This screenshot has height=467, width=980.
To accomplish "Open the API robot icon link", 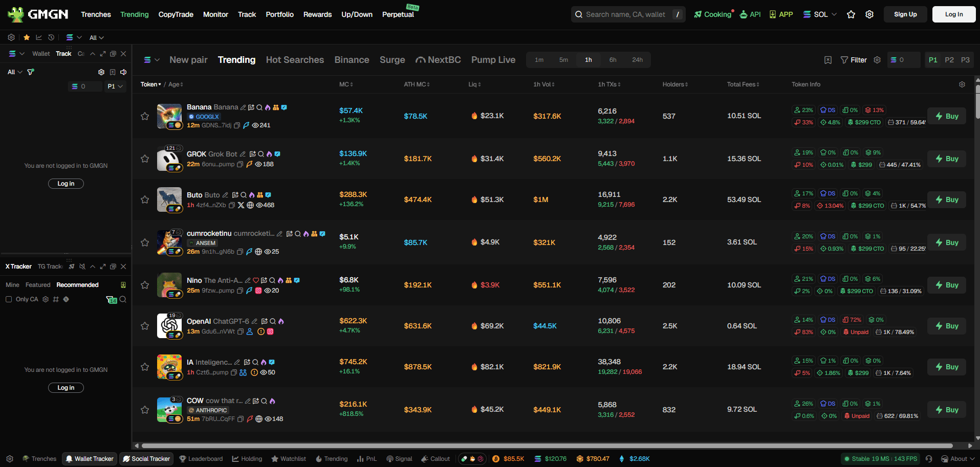I will [750, 14].
